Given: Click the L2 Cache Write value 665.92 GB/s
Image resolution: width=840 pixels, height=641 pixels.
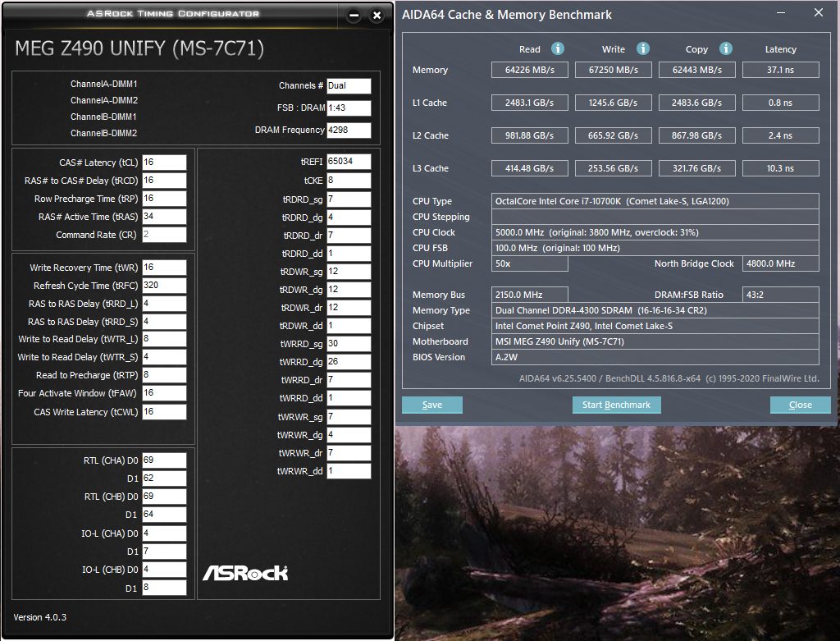Looking at the screenshot, I should point(613,135).
